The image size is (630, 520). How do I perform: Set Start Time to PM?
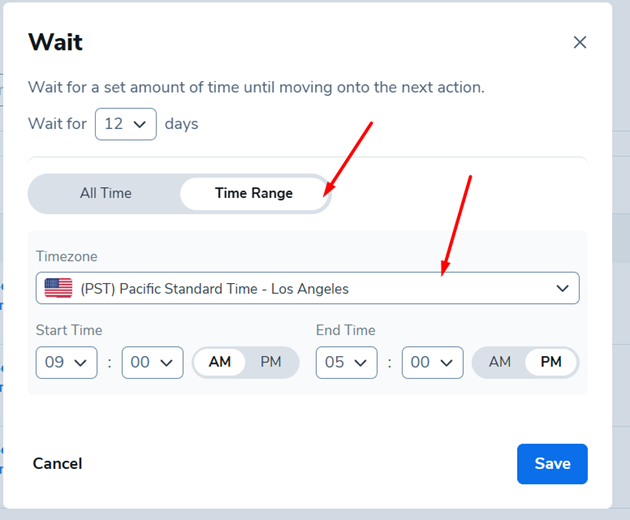pyautogui.click(x=271, y=362)
